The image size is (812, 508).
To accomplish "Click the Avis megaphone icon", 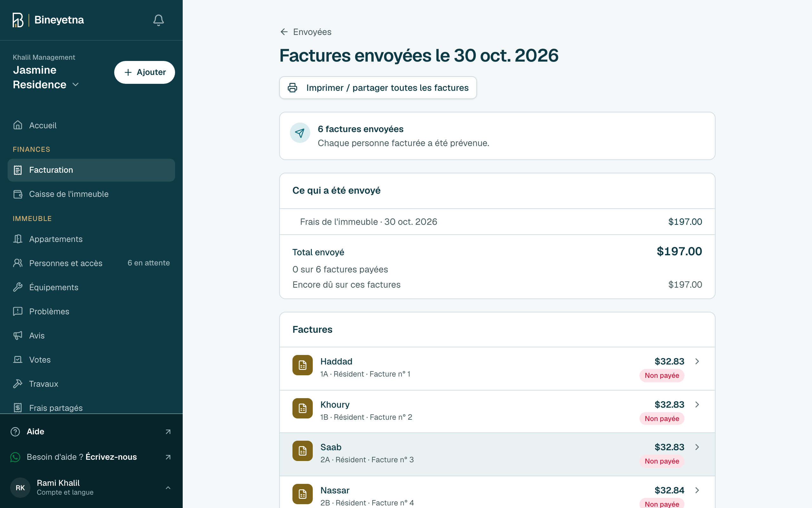I will click(x=18, y=335).
